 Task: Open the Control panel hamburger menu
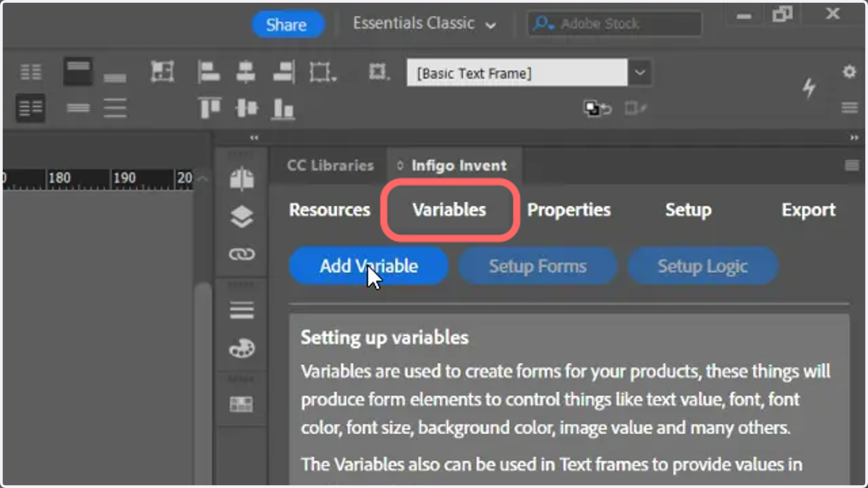[849, 108]
